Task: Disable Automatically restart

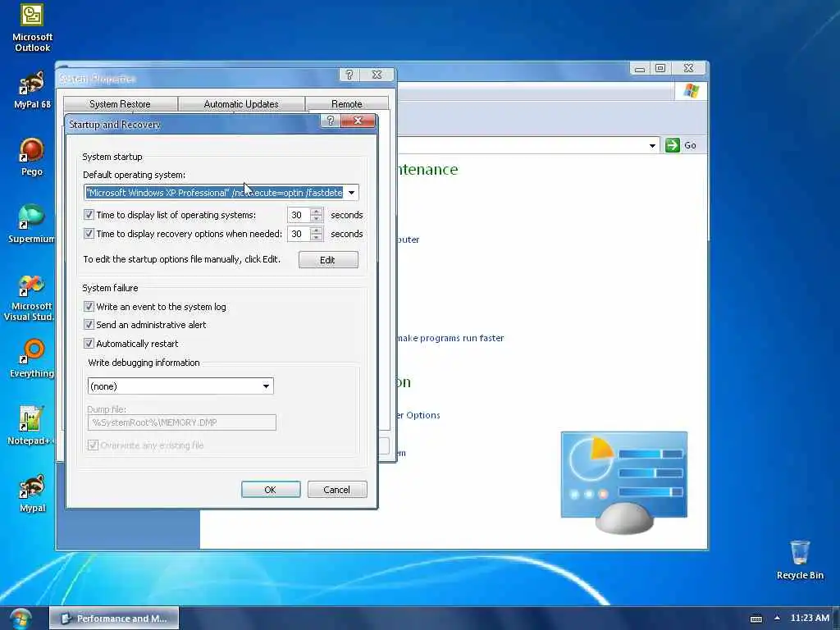Action: pyautogui.click(x=89, y=344)
